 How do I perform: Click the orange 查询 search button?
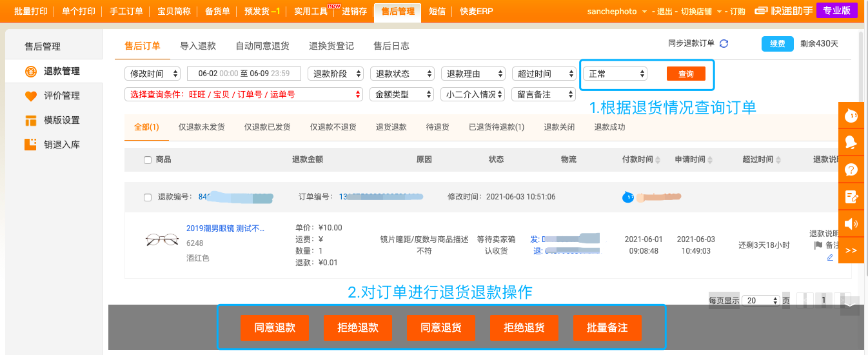pyautogui.click(x=686, y=74)
